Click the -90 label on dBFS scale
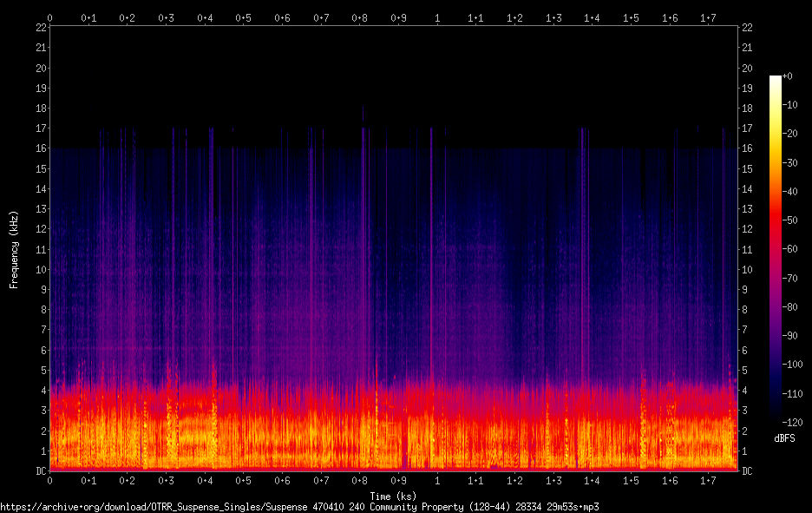 789,336
